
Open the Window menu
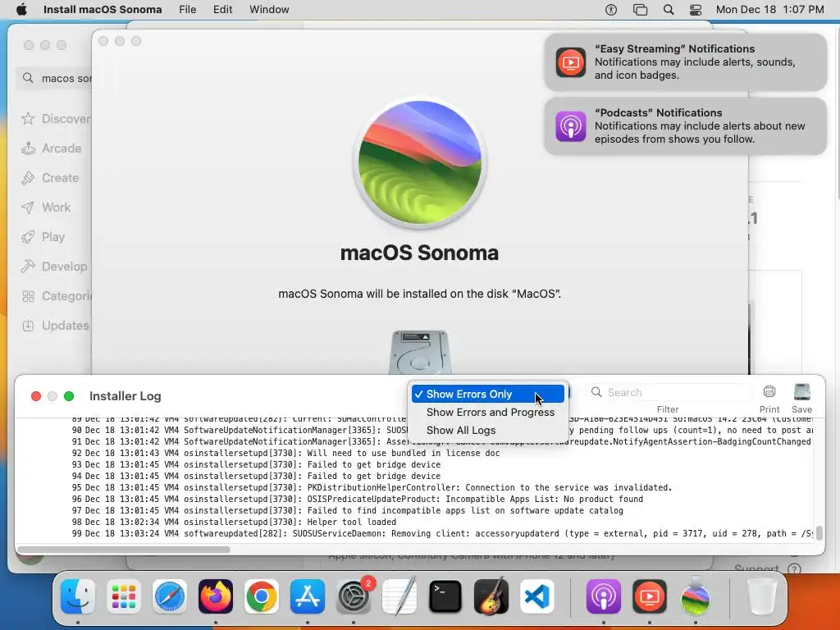pos(269,9)
